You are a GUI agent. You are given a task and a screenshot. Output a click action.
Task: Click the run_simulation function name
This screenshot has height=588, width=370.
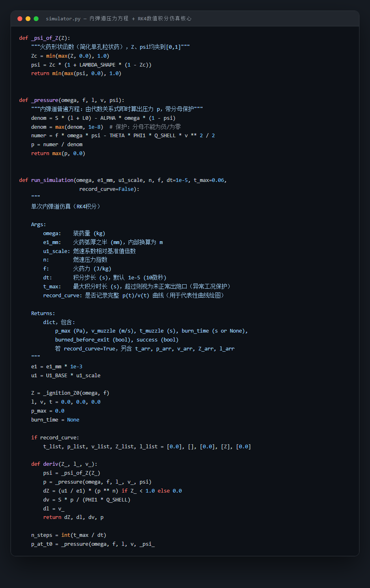(x=52, y=180)
